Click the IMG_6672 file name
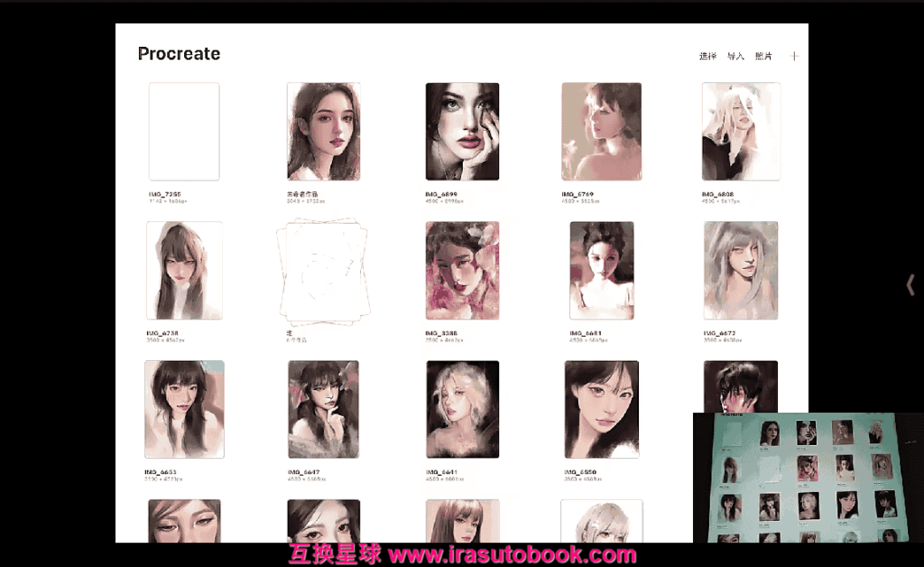The height and width of the screenshot is (567, 924). click(x=719, y=333)
